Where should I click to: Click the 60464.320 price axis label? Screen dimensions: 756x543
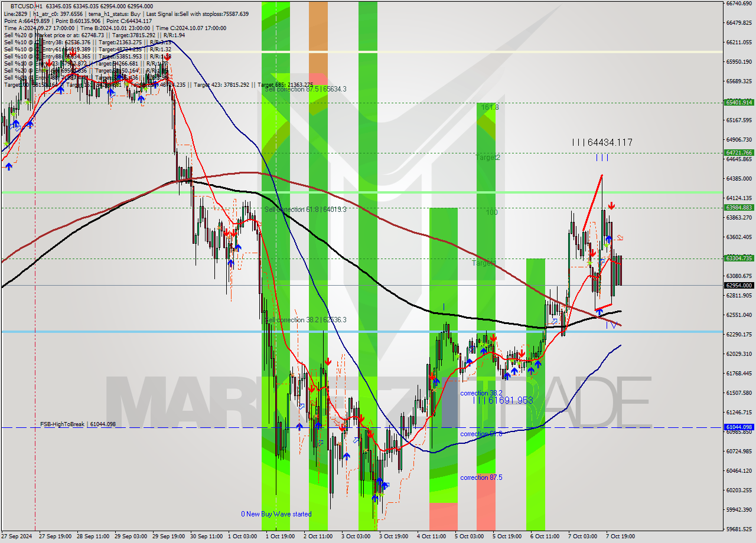coord(739,470)
